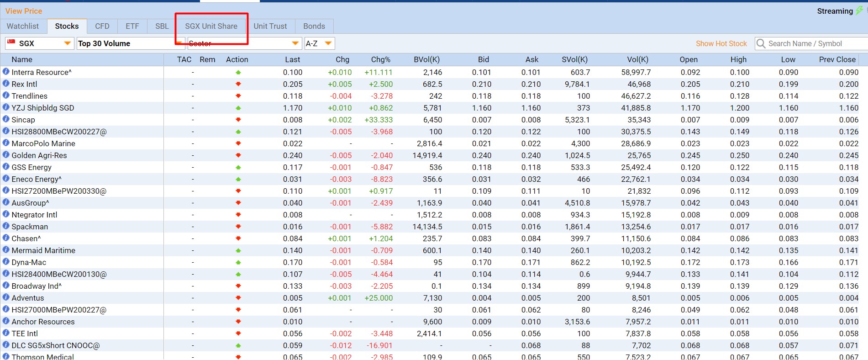Open the SGX exchange dropdown
The height and width of the screenshot is (360, 868).
pos(39,43)
